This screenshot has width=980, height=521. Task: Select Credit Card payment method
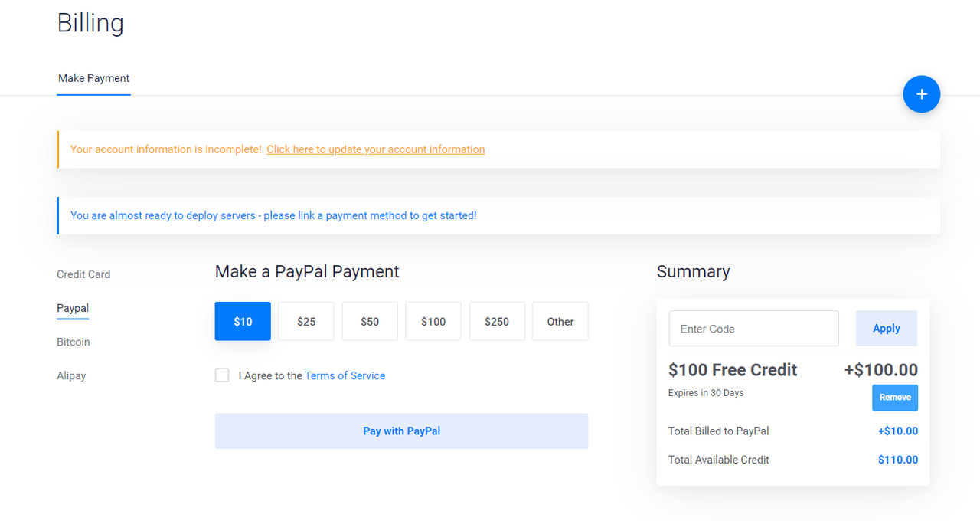(83, 274)
